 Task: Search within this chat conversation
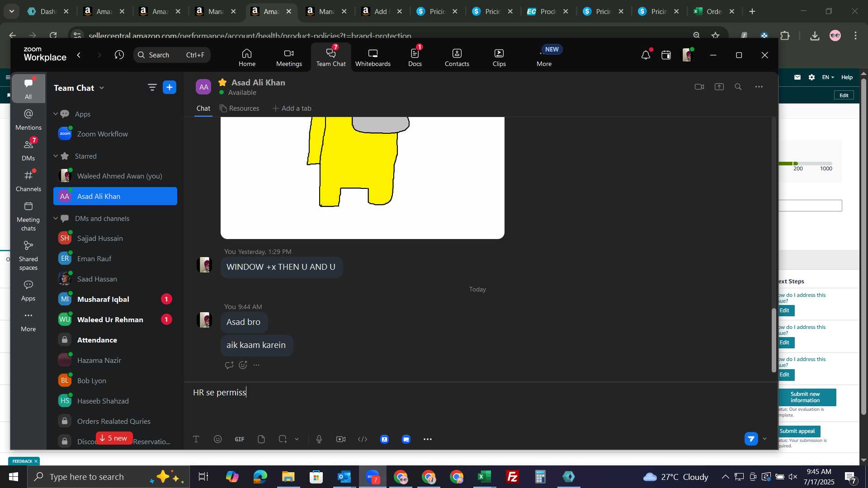(738, 87)
